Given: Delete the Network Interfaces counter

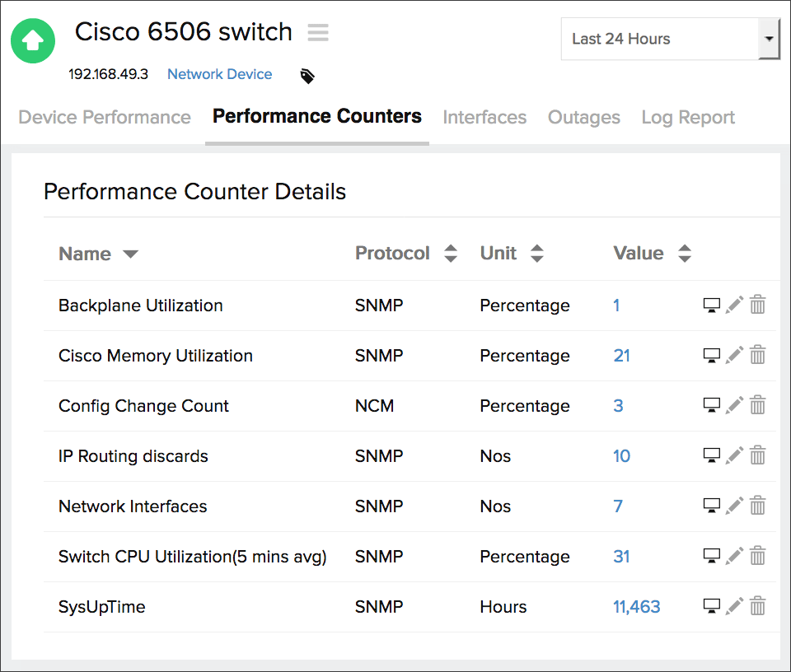Looking at the screenshot, I should pyautogui.click(x=758, y=505).
